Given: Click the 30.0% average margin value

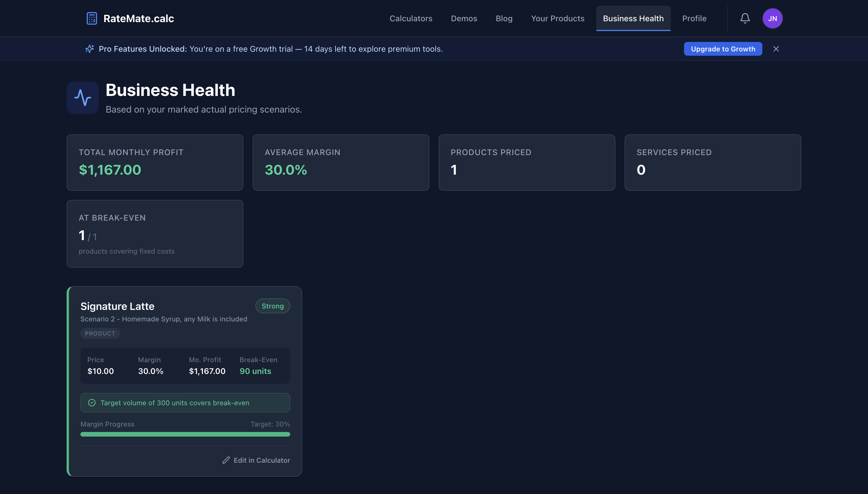Looking at the screenshot, I should coord(286,170).
